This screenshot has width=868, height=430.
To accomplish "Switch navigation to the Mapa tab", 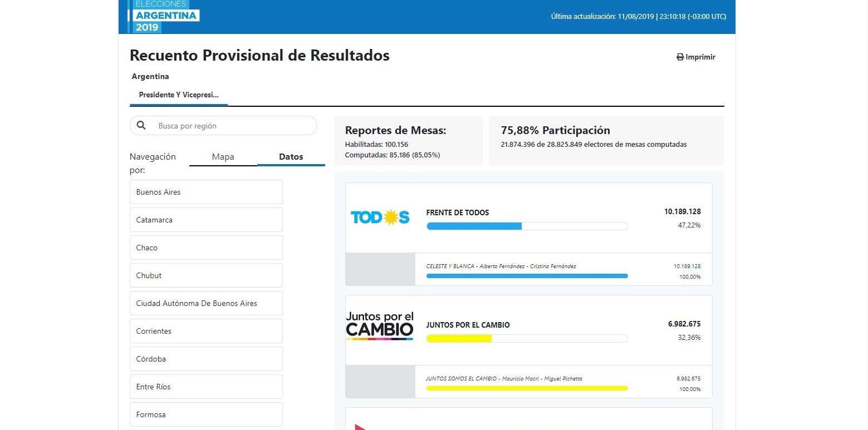I will click(x=223, y=157).
